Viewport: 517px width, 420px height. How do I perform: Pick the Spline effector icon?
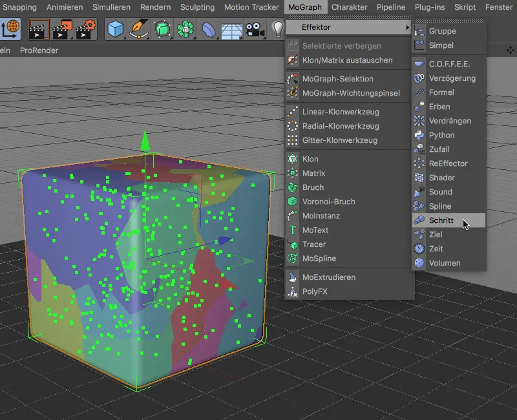(x=419, y=206)
